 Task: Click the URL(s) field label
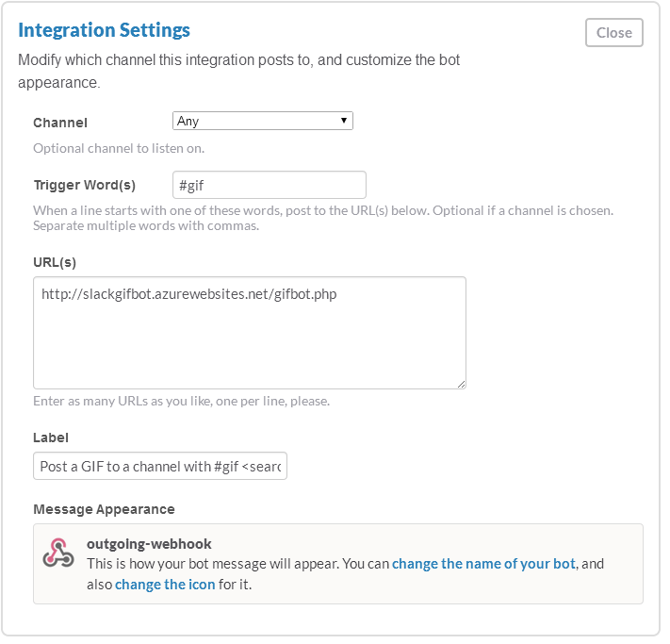55,260
